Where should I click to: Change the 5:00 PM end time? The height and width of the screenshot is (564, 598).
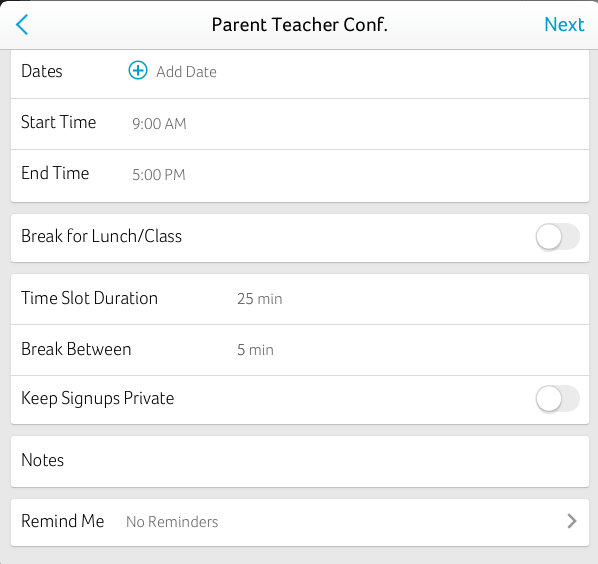[159, 175]
